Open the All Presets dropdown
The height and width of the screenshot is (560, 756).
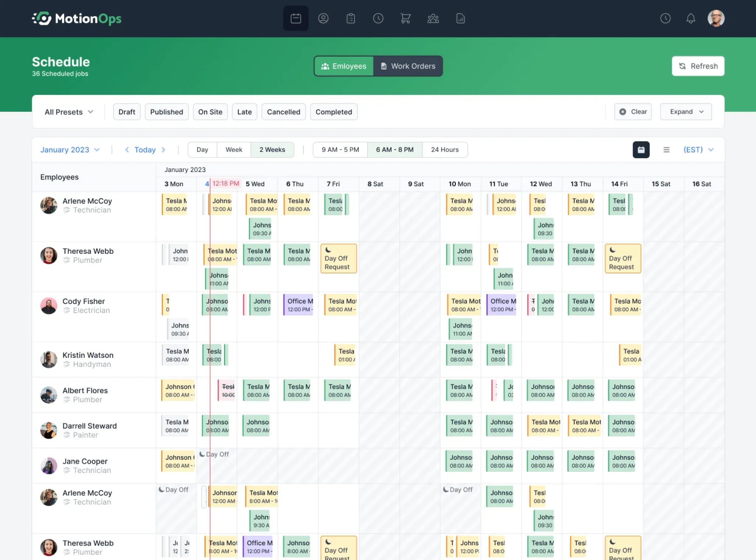69,112
